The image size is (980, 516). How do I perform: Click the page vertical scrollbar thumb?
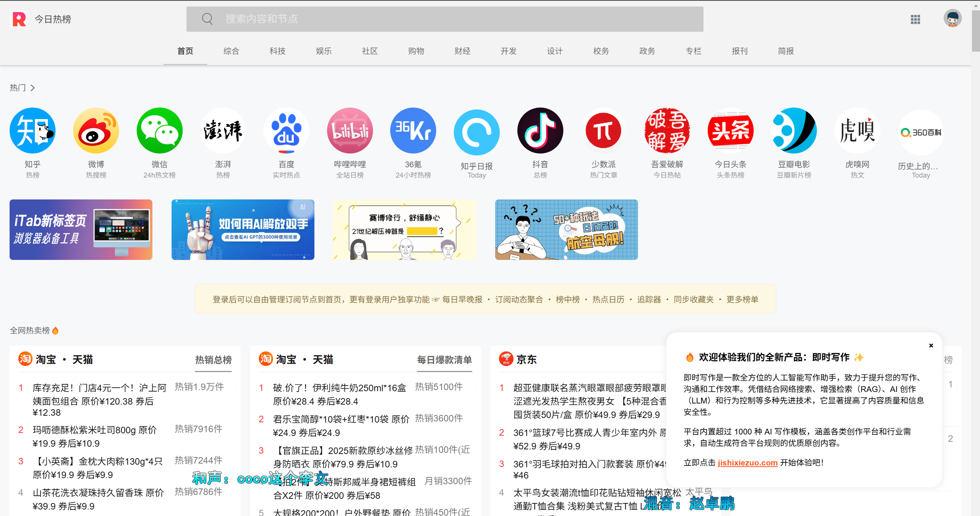point(975,31)
